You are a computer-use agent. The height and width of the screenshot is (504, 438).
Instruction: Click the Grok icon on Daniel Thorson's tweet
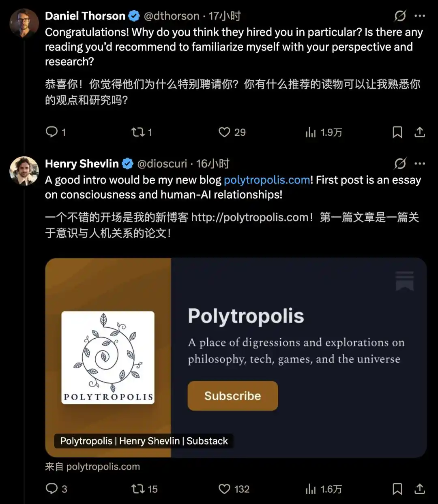(x=400, y=15)
